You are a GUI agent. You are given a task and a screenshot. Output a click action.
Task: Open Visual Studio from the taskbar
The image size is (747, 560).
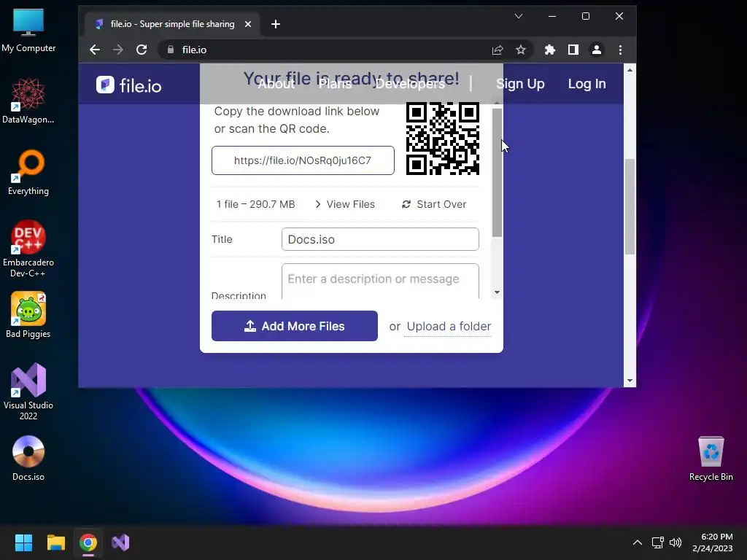coord(120,542)
